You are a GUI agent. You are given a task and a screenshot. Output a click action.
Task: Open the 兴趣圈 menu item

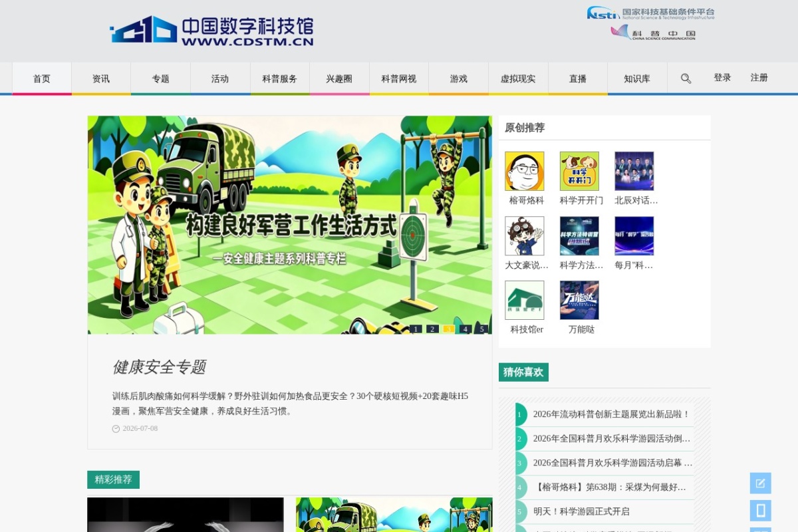click(x=339, y=78)
